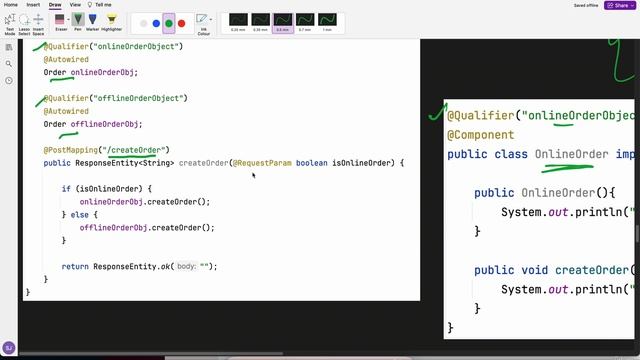This screenshot has height=360, width=640.
Task: Open the Ink Colour picker
Action: coord(202,24)
